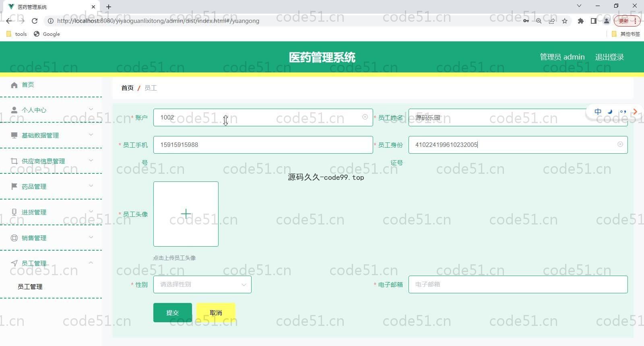Go back with the browser back arrow
This screenshot has width=644, height=346.
pos(9,21)
